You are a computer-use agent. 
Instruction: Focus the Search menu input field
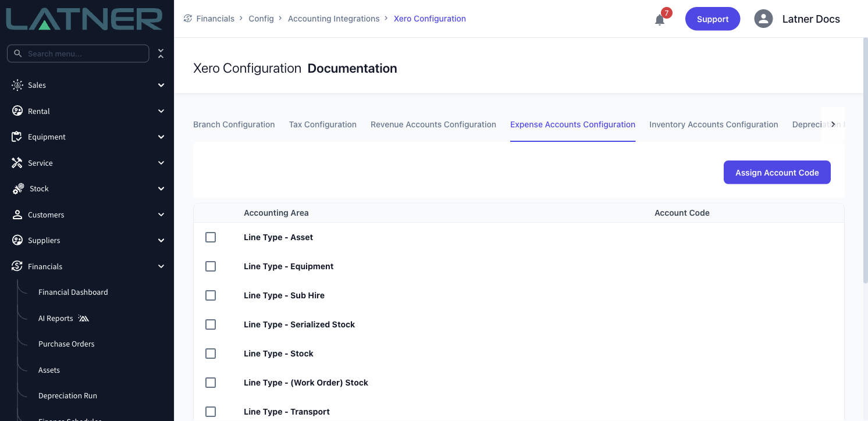point(78,53)
